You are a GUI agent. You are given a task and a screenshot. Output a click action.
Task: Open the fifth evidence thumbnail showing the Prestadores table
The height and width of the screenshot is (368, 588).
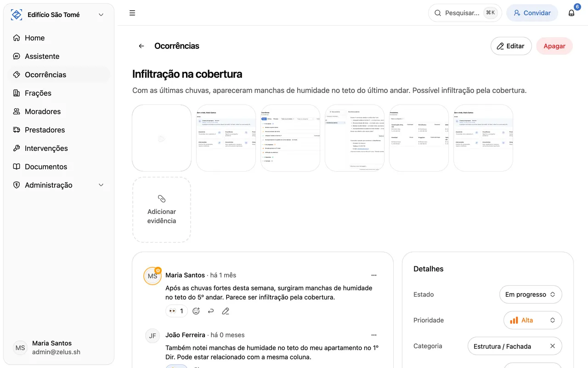(x=419, y=138)
